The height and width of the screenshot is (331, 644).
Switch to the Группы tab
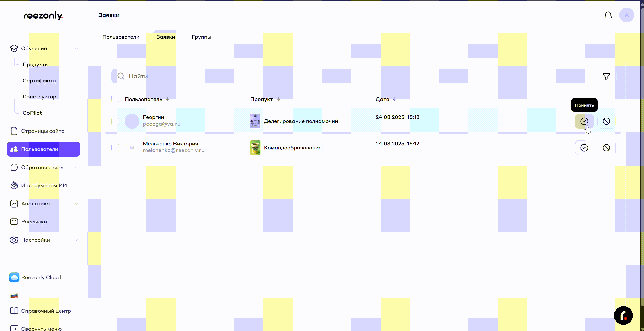coord(201,37)
